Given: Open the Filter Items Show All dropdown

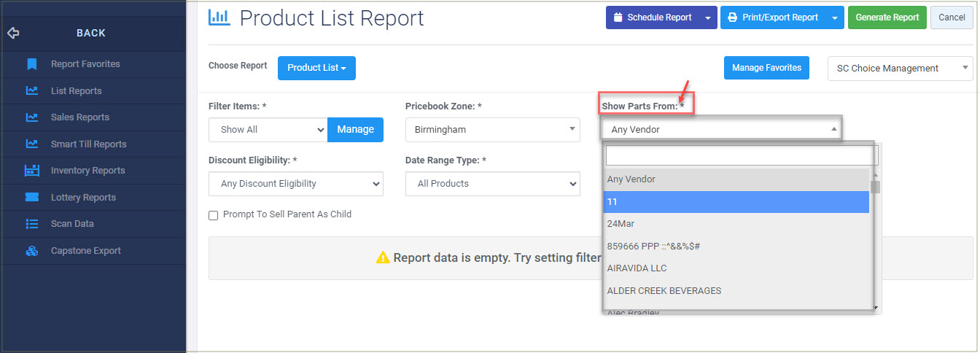Looking at the screenshot, I should click(x=268, y=130).
